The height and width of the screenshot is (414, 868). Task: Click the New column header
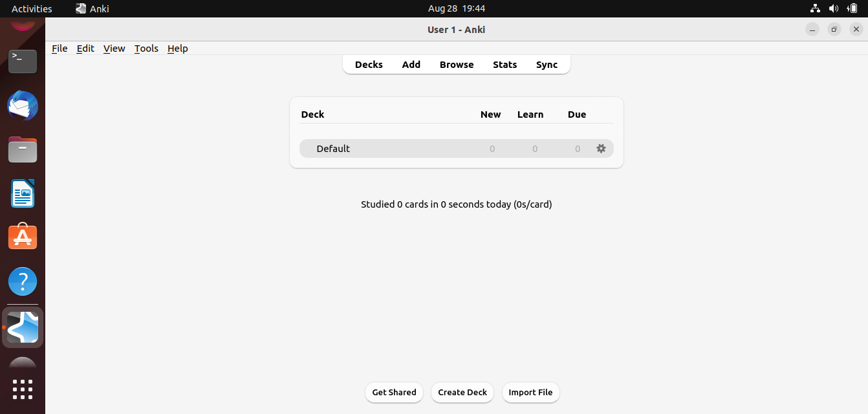click(490, 114)
